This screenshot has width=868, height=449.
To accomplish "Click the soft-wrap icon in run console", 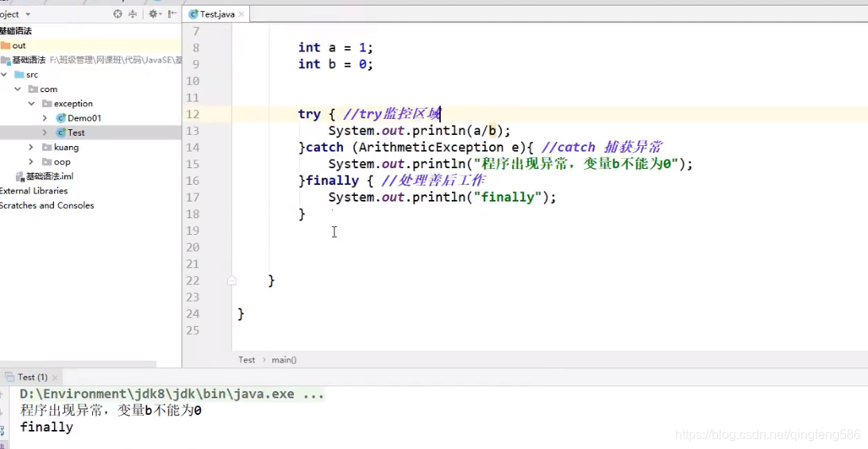I will (x=2, y=430).
